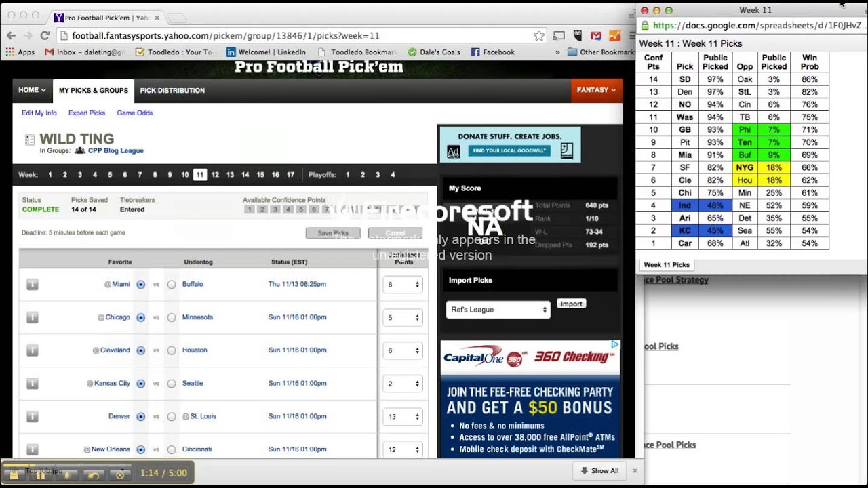
Task: Click the Wild Ting team list icon
Action: [x=30, y=140]
